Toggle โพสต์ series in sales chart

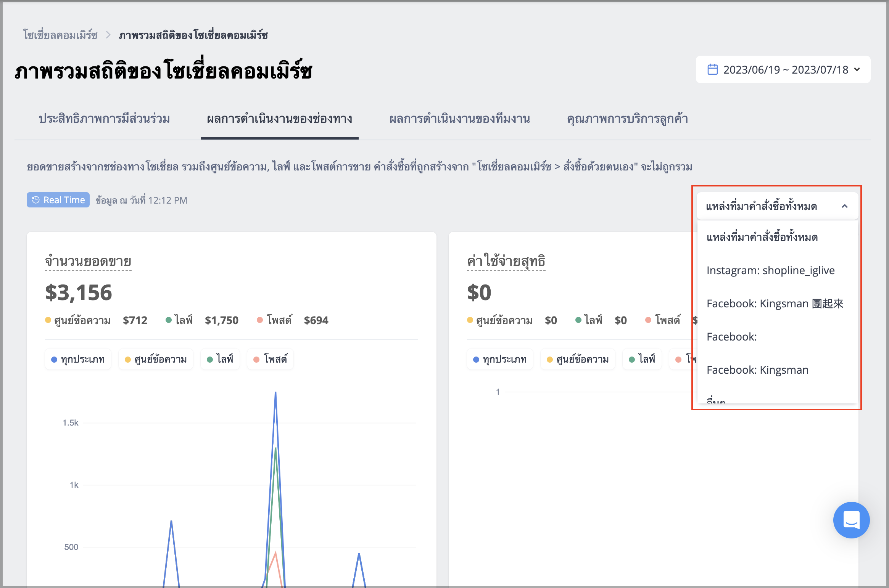pyautogui.click(x=271, y=359)
